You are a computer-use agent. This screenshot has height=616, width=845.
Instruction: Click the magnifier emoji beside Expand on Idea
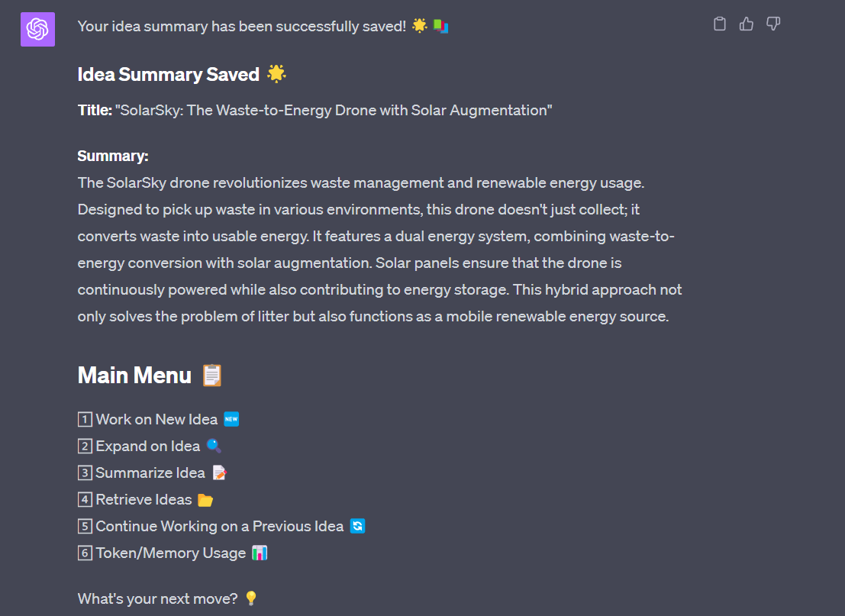pos(214,446)
